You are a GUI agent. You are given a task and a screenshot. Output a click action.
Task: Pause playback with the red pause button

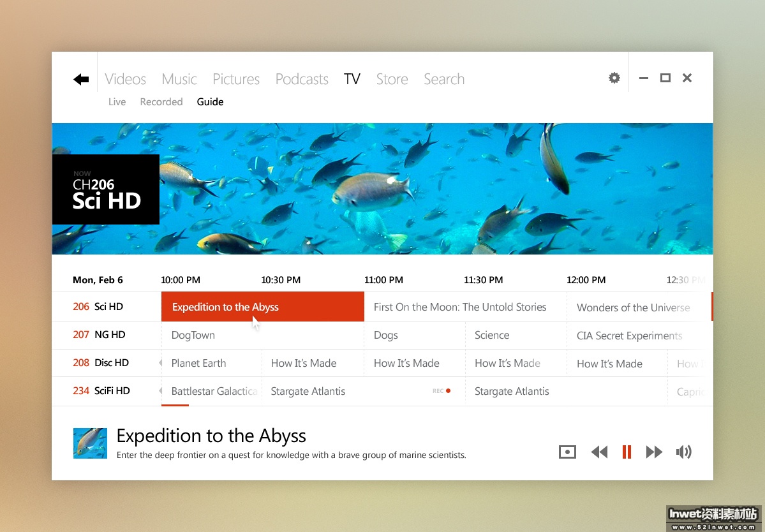[627, 452]
